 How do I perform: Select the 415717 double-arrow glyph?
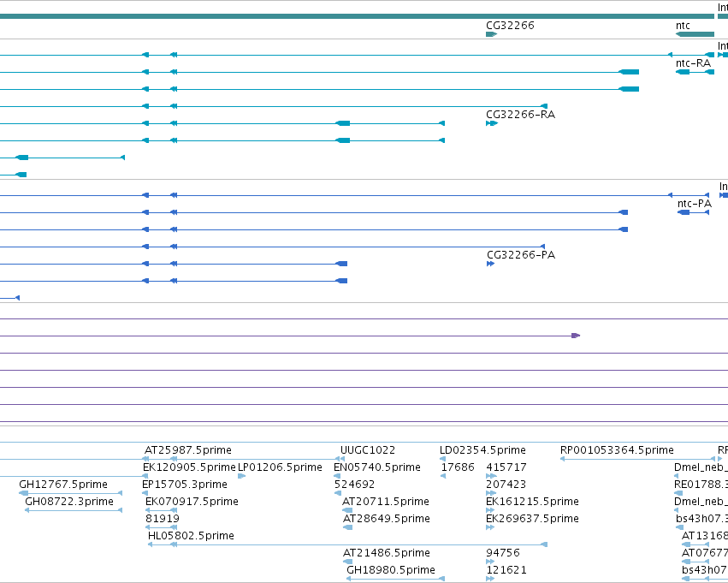(491, 476)
